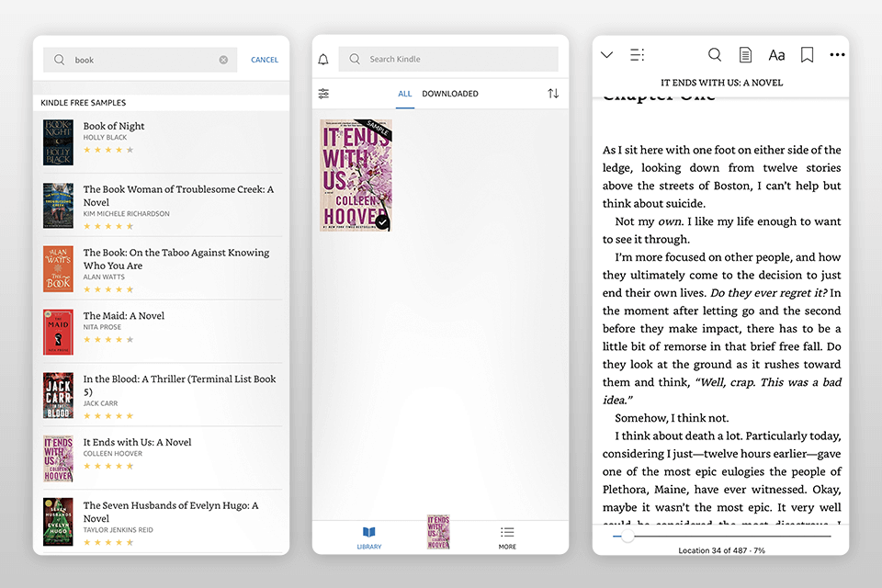Open current book thumbnail in bottom bar

click(438, 532)
